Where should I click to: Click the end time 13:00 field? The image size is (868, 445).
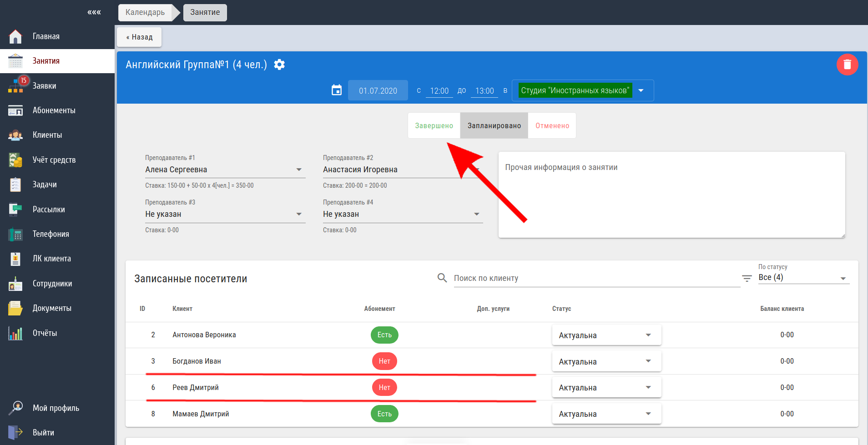pos(484,91)
